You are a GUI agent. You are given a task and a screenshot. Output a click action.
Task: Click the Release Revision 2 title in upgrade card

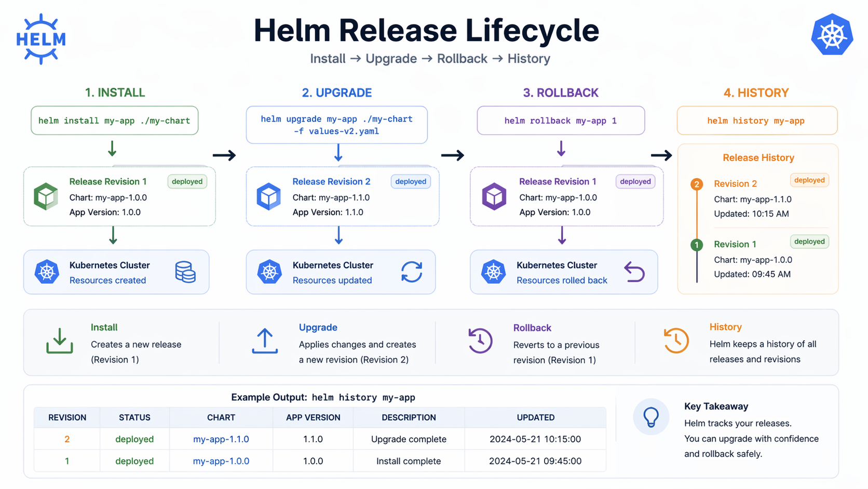coord(331,181)
